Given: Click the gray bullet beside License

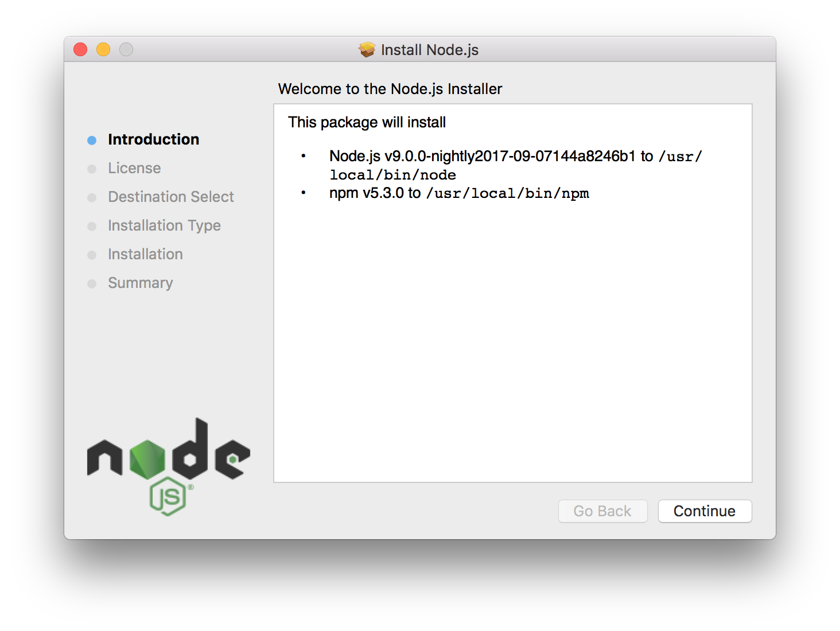Looking at the screenshot, I should click(x=92, y=169).
